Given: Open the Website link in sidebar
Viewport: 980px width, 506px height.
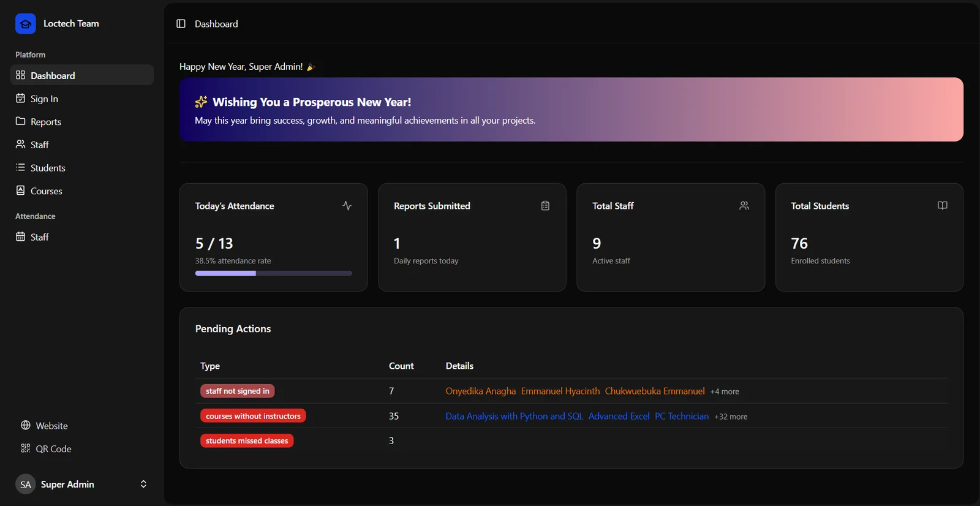Looking at the screenshot, I should 82,425.
